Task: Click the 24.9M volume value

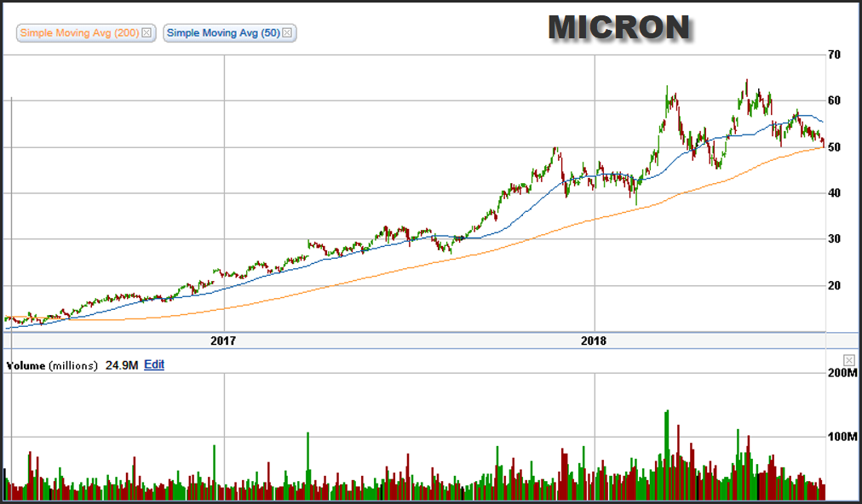Action: pyautogui.click(x=122, y=365)
